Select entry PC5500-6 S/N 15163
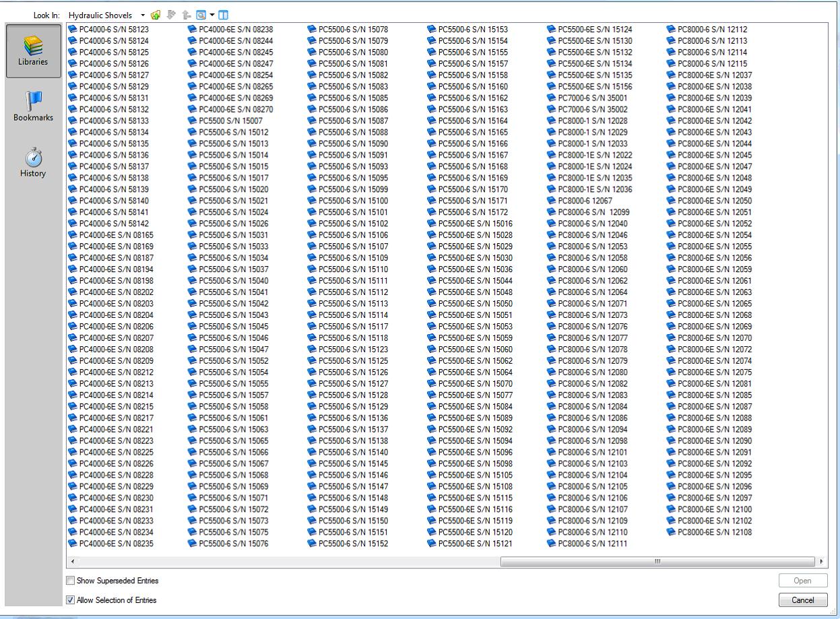The width and height of the screenshot is (840, 619). (473, 110)
